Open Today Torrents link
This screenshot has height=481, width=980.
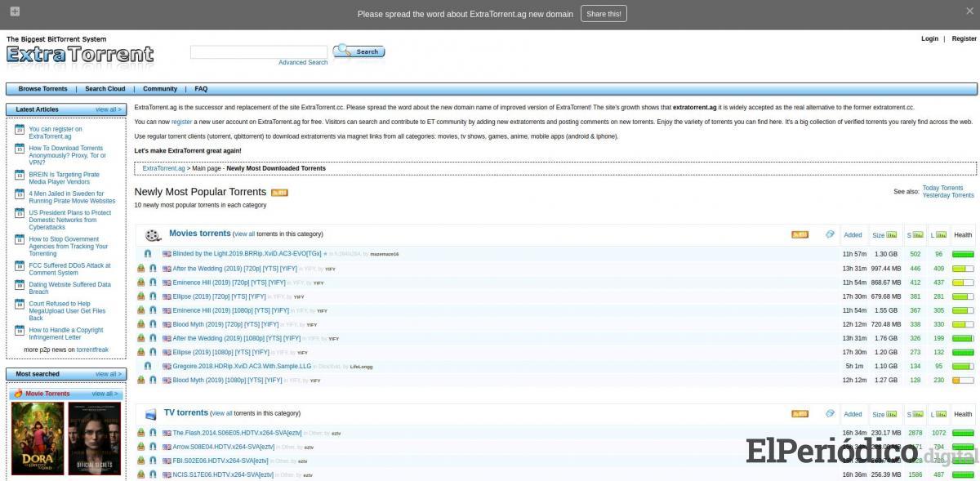(942, 188)
